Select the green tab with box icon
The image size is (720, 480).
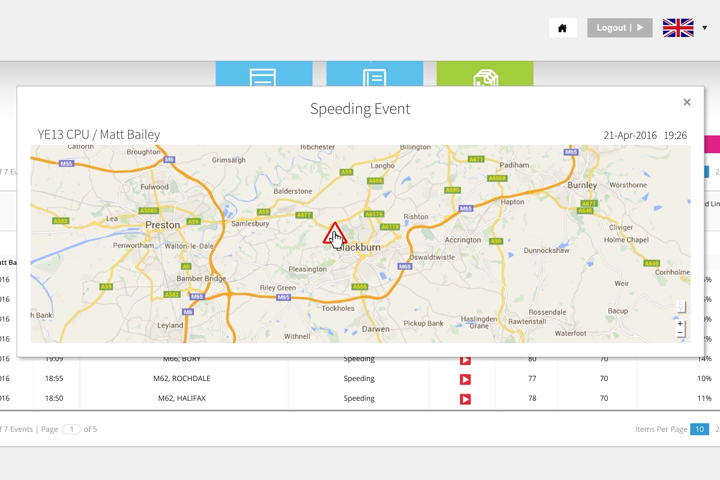[x=485, y=74]
